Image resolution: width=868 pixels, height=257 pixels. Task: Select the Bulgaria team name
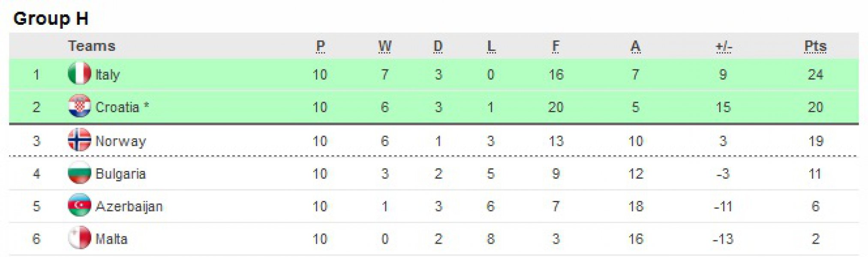click(x=120, y=174)
